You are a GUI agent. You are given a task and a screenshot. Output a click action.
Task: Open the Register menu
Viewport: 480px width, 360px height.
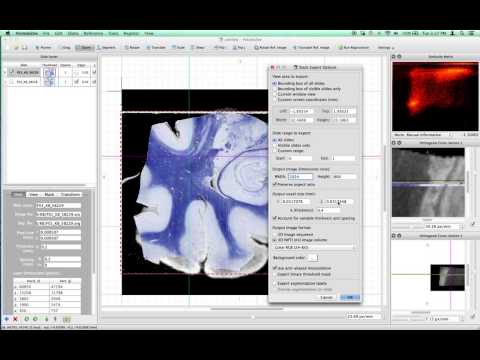click(131, 34)
